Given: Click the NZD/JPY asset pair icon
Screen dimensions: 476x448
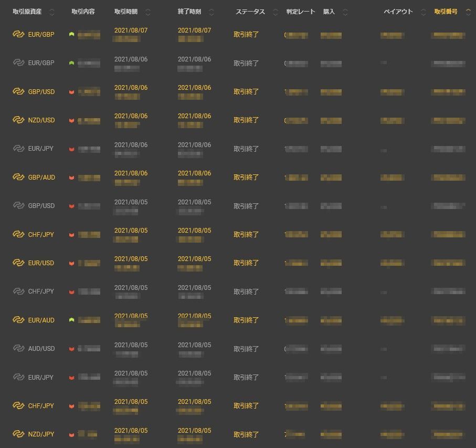Looking at the screenshot, I should (x=19, y=434).
